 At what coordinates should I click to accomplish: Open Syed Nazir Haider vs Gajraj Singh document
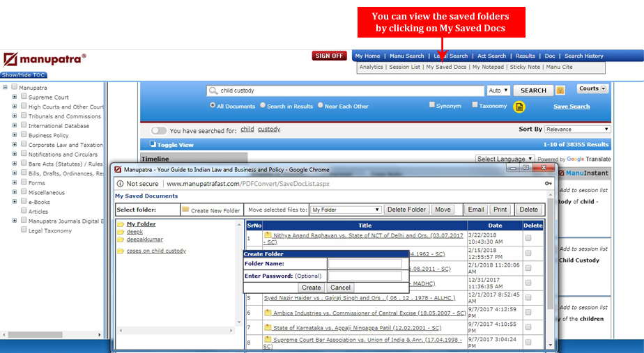coord(360,297)
